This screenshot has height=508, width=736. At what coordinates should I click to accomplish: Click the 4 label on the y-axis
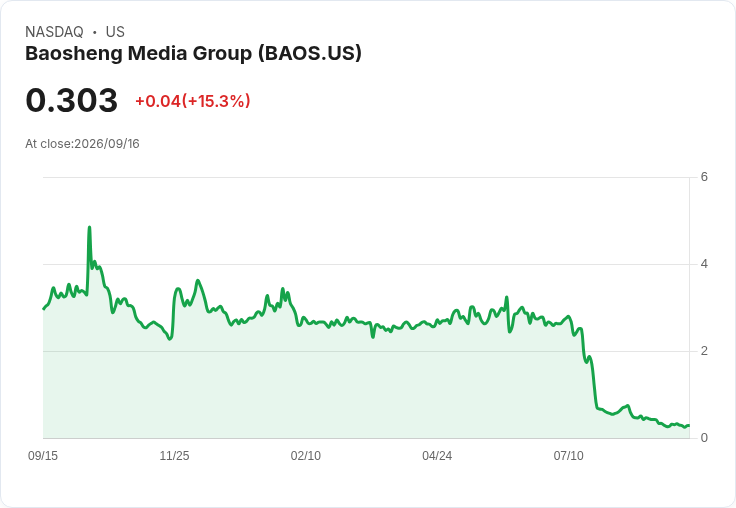click(704, 264)
